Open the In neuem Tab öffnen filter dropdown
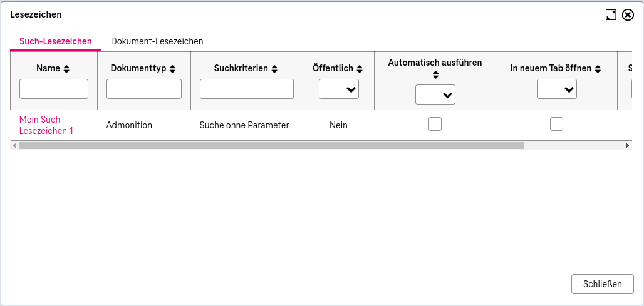The width and height of the screenshot is (644, 306). tap(557, 89)
